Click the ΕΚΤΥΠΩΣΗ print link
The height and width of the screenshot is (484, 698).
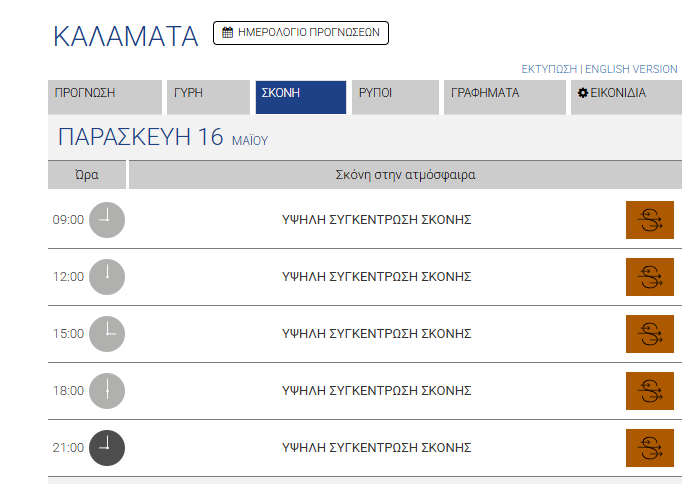click(x=549, y=69)
